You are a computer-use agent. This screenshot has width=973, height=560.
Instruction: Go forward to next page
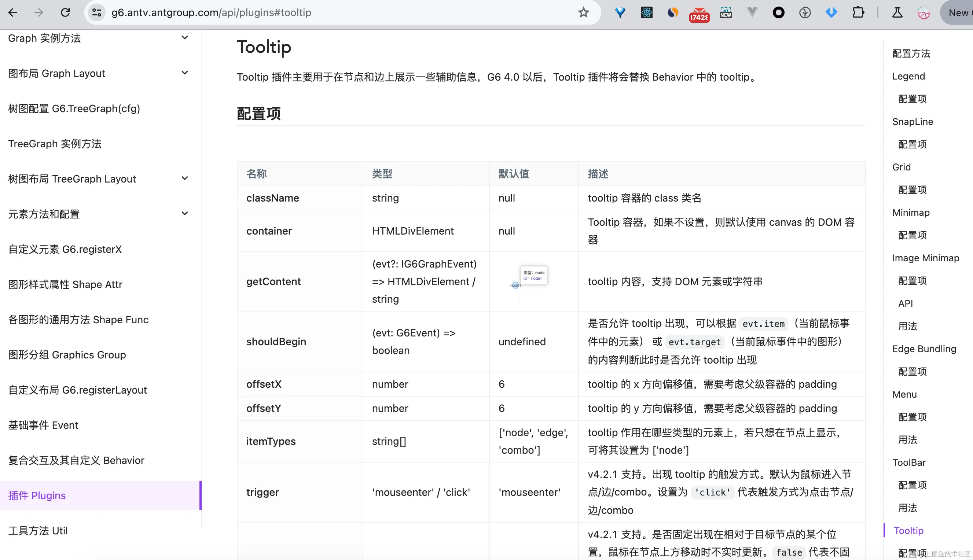point(39,13)
